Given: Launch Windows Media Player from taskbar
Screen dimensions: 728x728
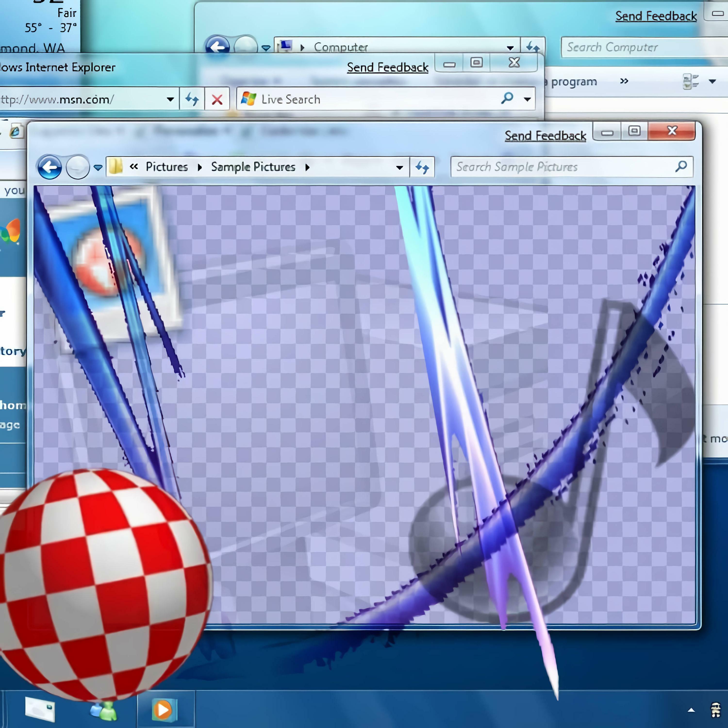Looking at the screenshot, I should (164, 710).
